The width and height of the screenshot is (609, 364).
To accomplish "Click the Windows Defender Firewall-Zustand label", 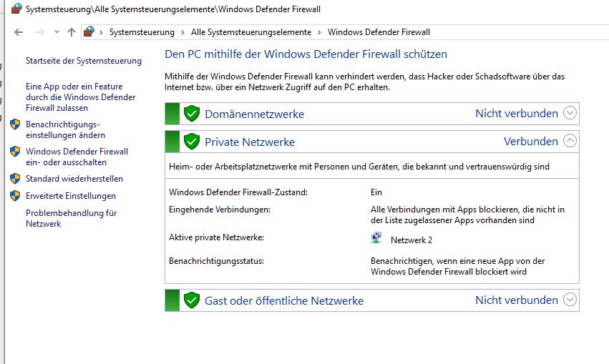I will (238, 192).
